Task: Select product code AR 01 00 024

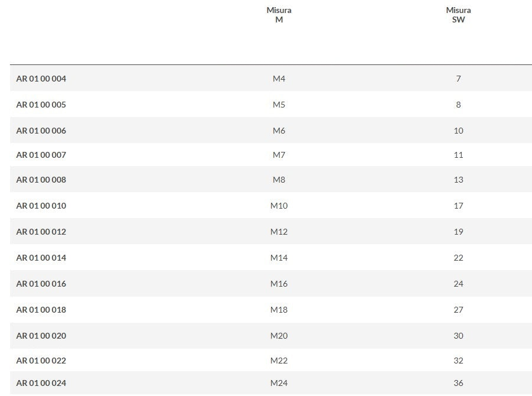Action: (x=41, y=383)
